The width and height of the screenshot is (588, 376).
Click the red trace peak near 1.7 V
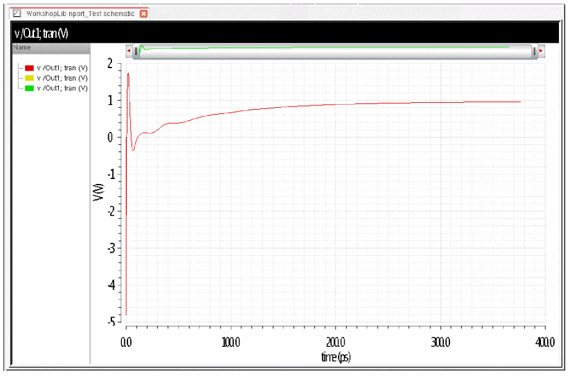[128, 74]
